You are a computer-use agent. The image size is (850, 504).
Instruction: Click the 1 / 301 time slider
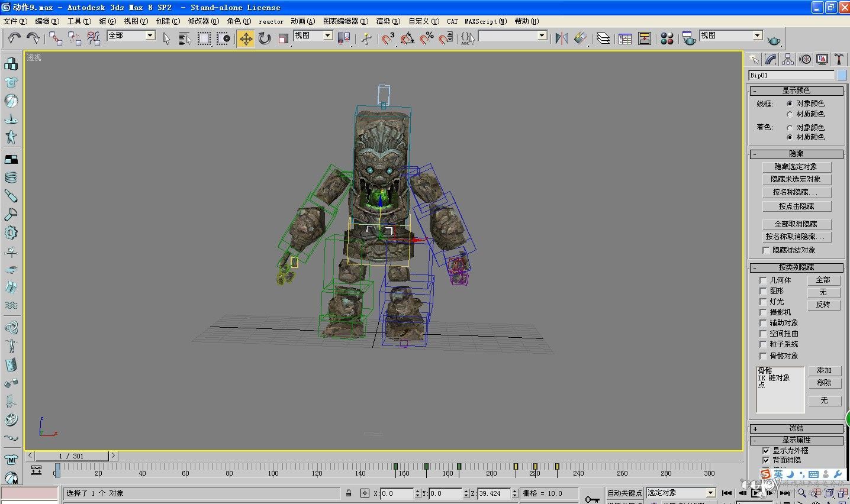click(x=72, y=456)
